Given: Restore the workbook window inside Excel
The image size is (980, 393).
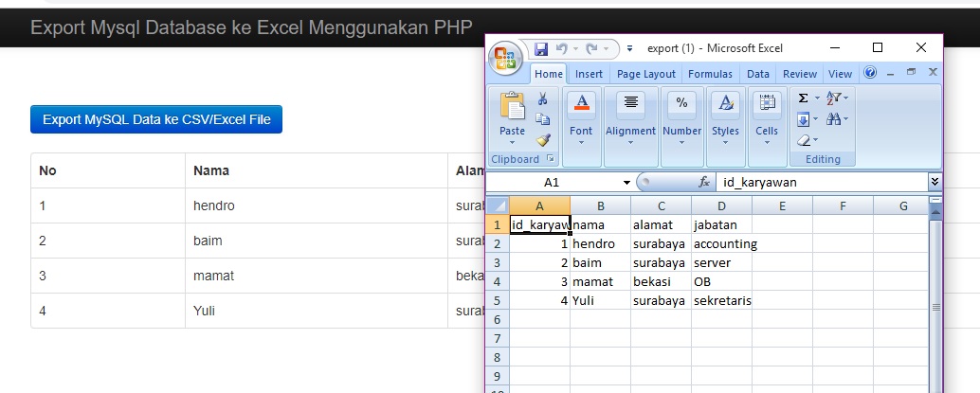Looking at the screenshot, I should [x=911, y=73].
